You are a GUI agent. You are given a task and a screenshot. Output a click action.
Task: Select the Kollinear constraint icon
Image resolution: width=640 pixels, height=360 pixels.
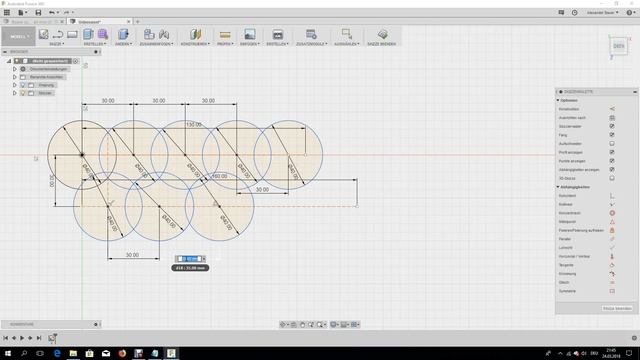coord(612,204)
